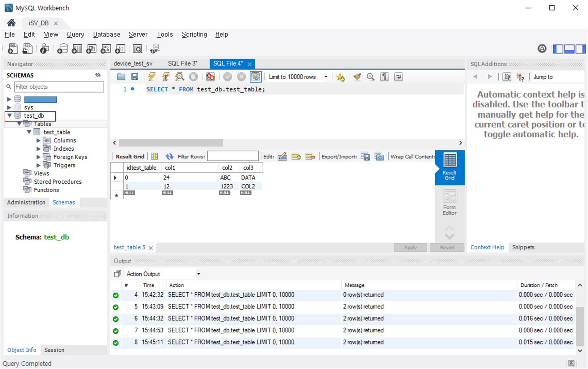Refresh result grid data
The image size is (588, 369).
pyautogui.click(x=169, y=157)
